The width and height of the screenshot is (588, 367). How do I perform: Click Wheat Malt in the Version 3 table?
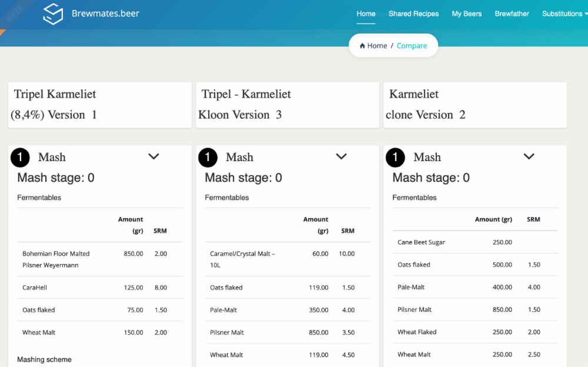click(x=226, y=355)
